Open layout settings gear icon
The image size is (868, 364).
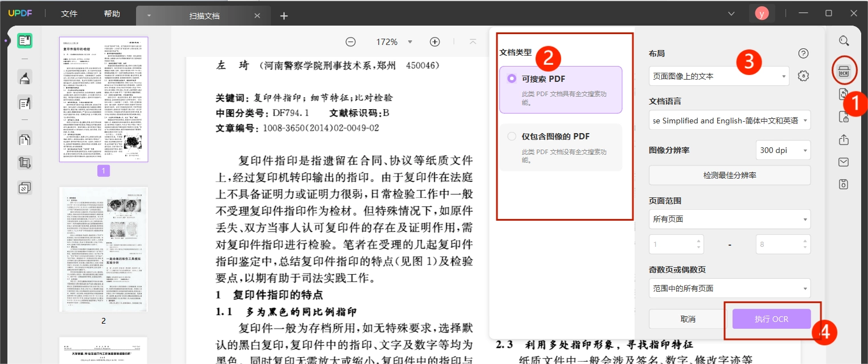point(803,76)
